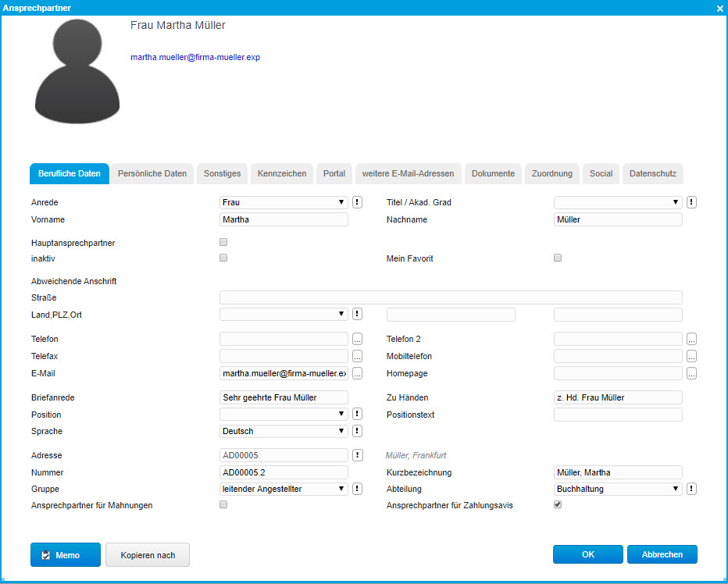The height and width of the screenshot is (584, 728).
Task: Open the phone number details via Telefon dots icon
Action: (x=357, y=338)
